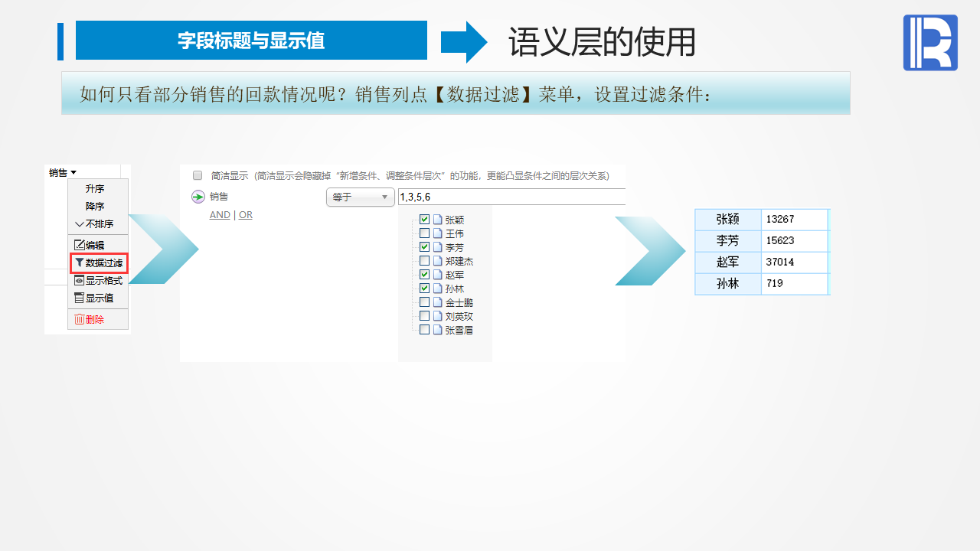Click the document icon next to 刘英玫

tap(437, 316)
